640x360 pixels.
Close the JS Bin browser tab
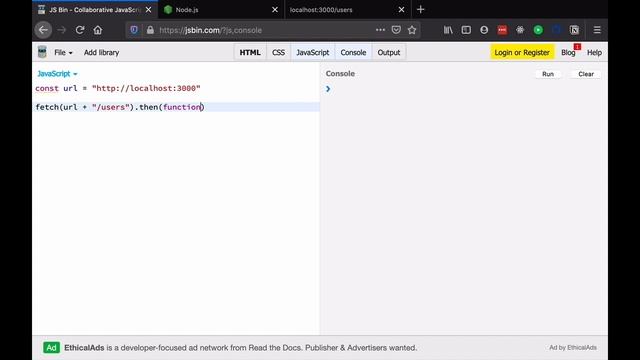tap(149, 9)
